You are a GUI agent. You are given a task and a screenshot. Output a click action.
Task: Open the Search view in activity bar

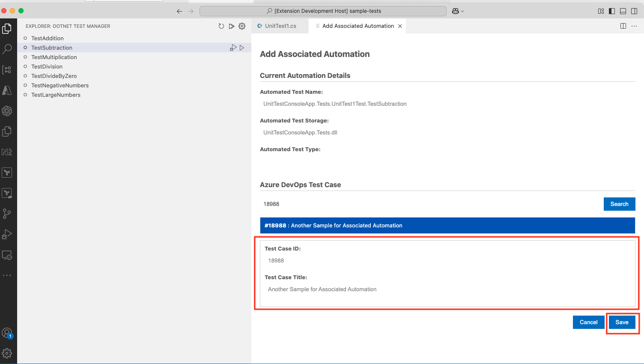[7, 49]
